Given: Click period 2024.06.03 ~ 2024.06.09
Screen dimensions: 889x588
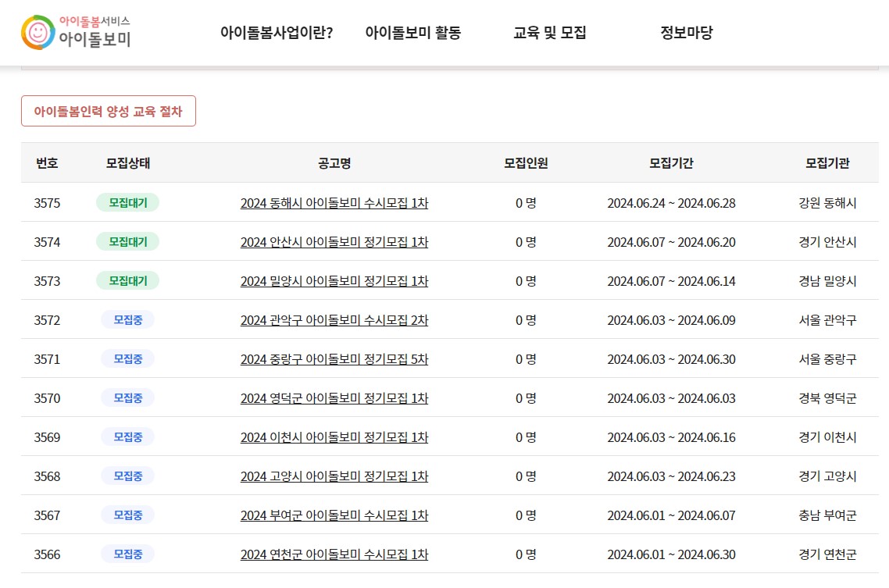Looking at the screenshot, I should [671, 320].
